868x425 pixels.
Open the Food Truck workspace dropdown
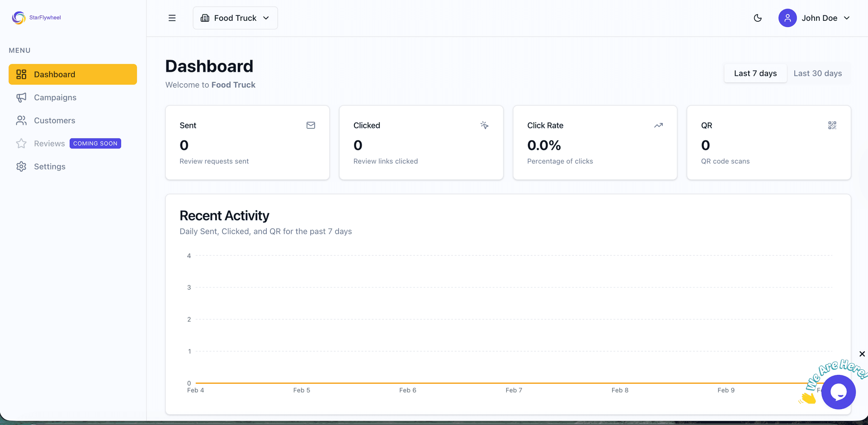[235, 18]
